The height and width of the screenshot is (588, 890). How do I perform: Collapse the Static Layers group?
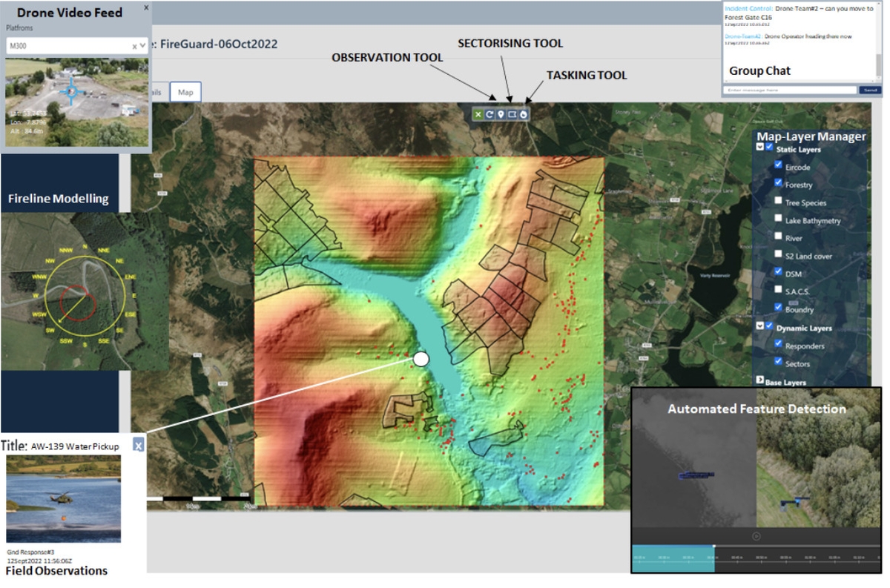[x=759, y=147]
